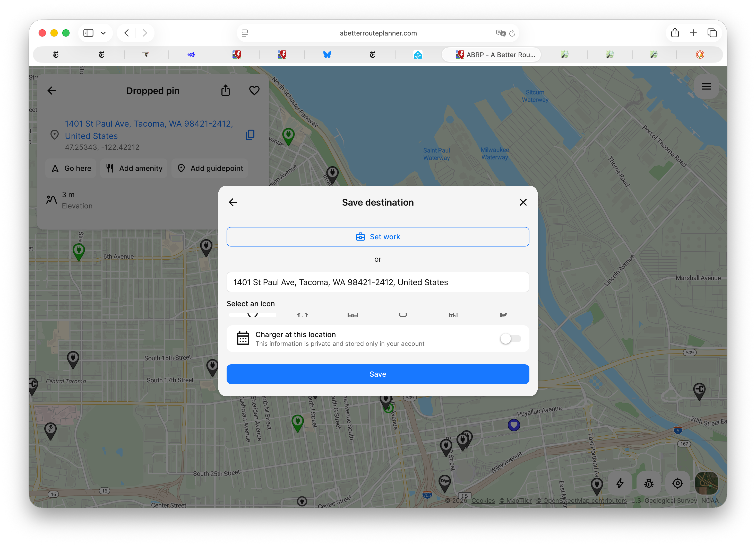The height and width of the screenshot is (546, 756).
Task: Open the Cookies link
Action: (x=483, y=500)
